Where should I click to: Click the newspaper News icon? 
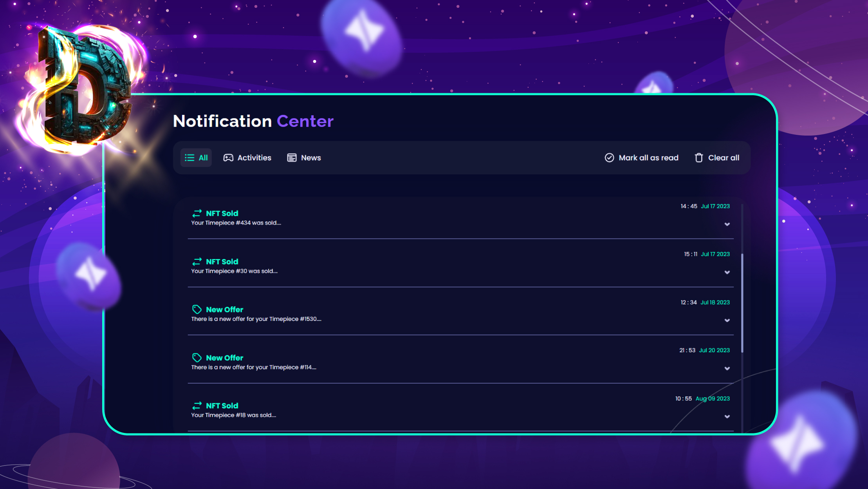[292, 158]
